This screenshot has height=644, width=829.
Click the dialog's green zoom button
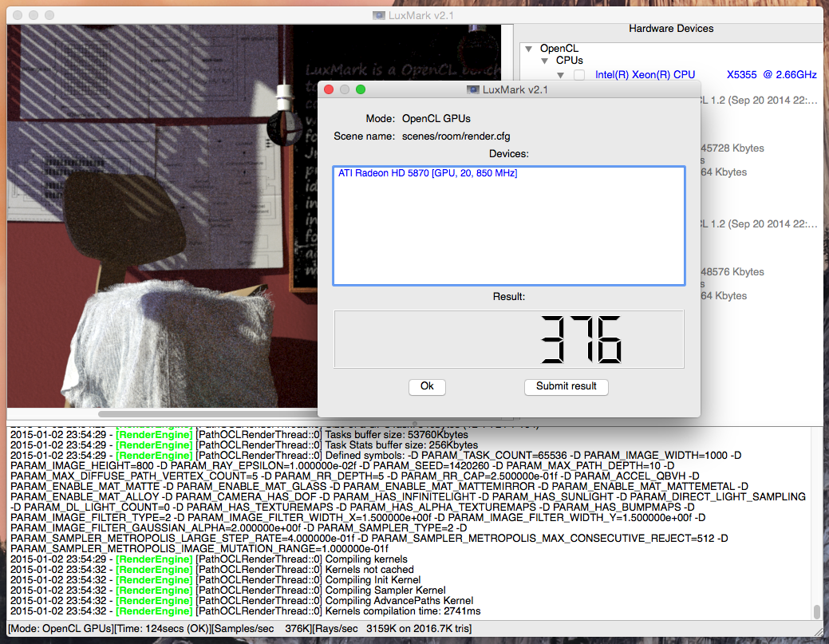pos(361,89)
